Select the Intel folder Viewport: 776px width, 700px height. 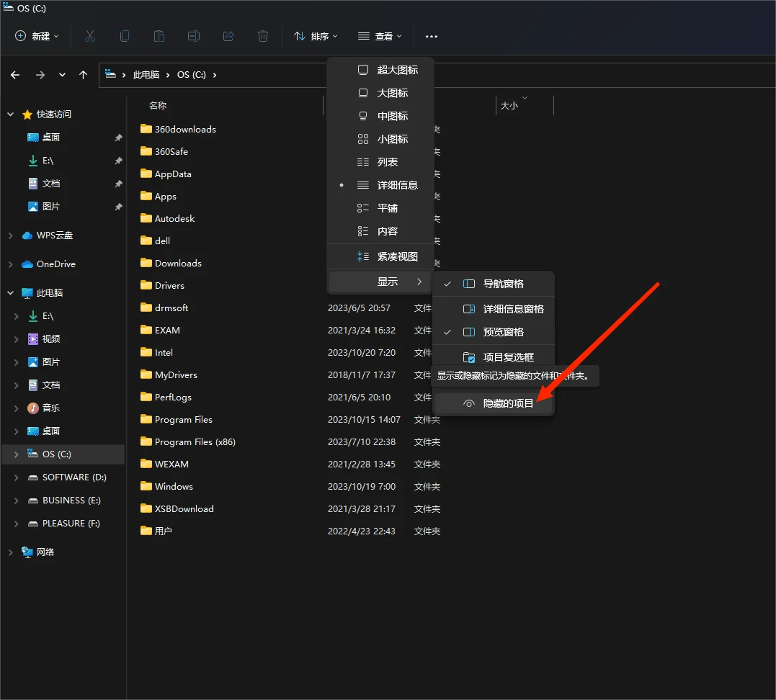click(164, 352)
